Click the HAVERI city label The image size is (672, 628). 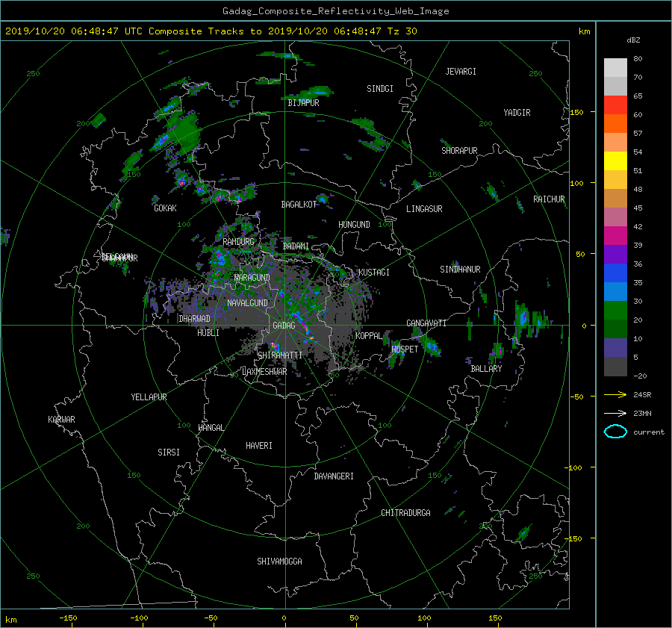(x=259, y=446)
